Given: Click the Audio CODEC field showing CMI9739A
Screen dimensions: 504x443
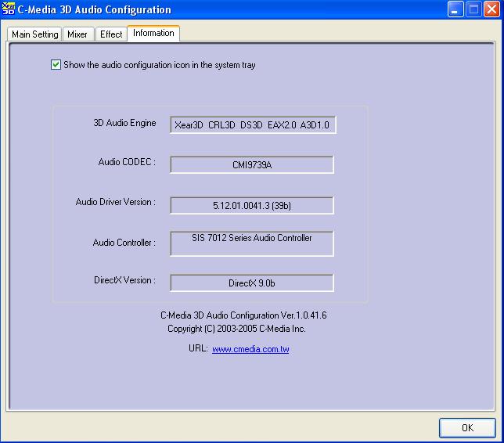Looking at the screenshot, I should (252, 165).
